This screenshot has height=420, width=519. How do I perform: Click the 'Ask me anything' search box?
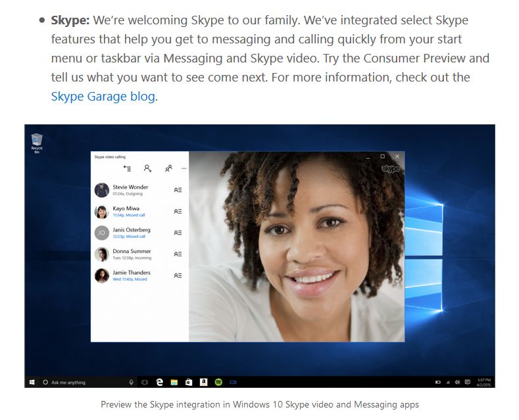click(87, 383)
